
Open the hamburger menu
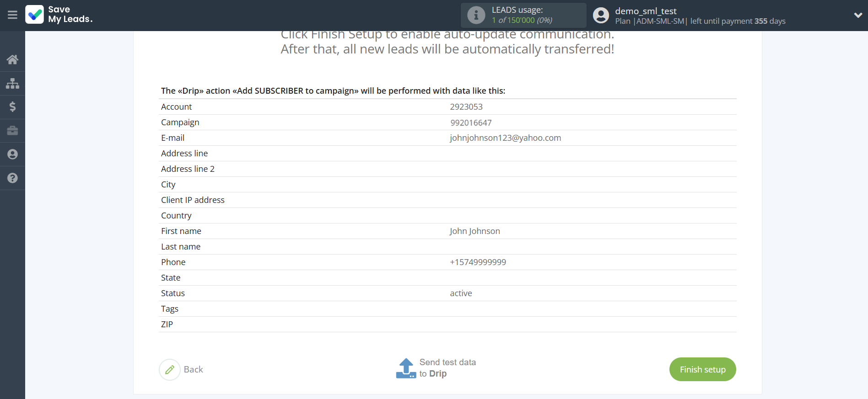tap(12, 15)
